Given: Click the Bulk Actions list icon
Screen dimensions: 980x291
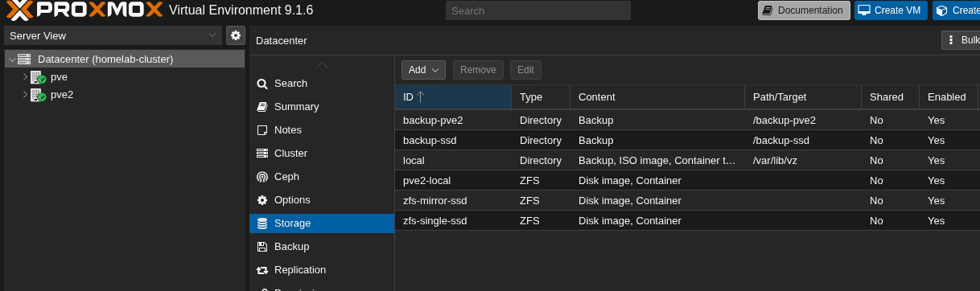Looking at the screenshot, I should tap(952, 40).
